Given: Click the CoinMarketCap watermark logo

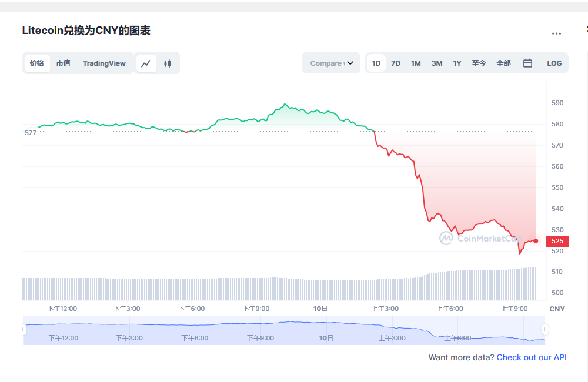Looking at the screenshot, I should tap(482, 239).
